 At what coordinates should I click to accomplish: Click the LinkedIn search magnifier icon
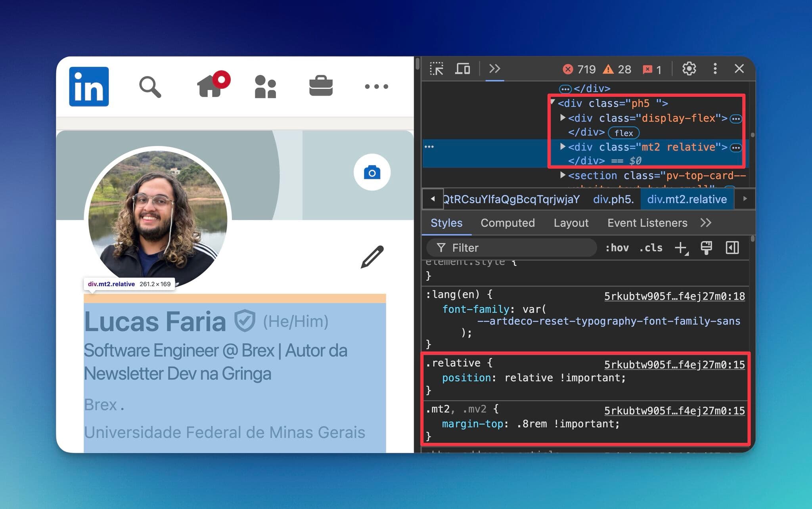pos(150,87)
